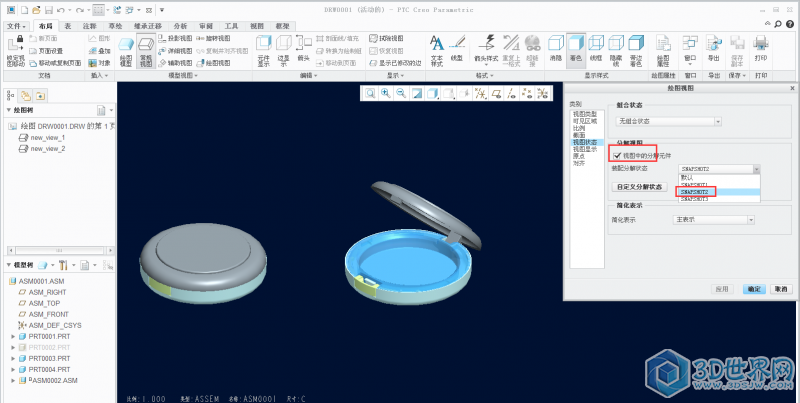Click the refit icon in graphics toolbar
The image size is (800, 403).
(370, 93)
